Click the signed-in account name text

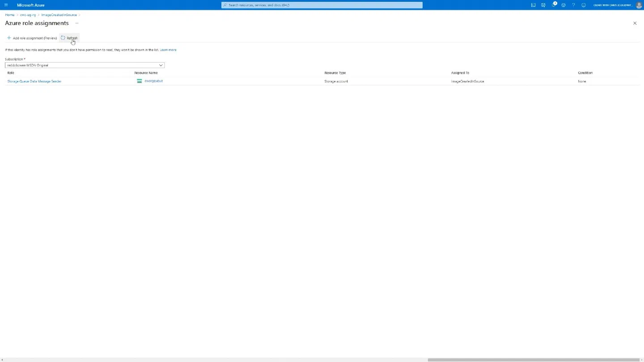[x=613, y=5]
